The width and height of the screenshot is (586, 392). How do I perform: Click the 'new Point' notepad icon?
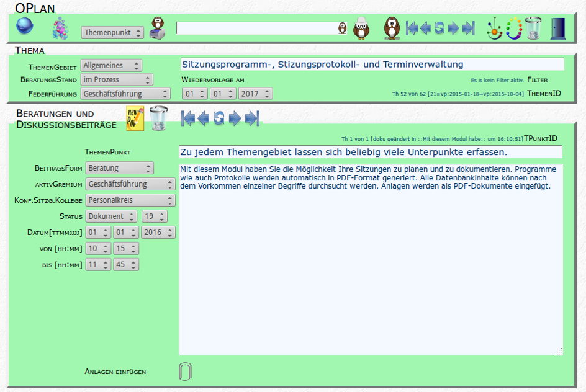click(x=135, y=118)
